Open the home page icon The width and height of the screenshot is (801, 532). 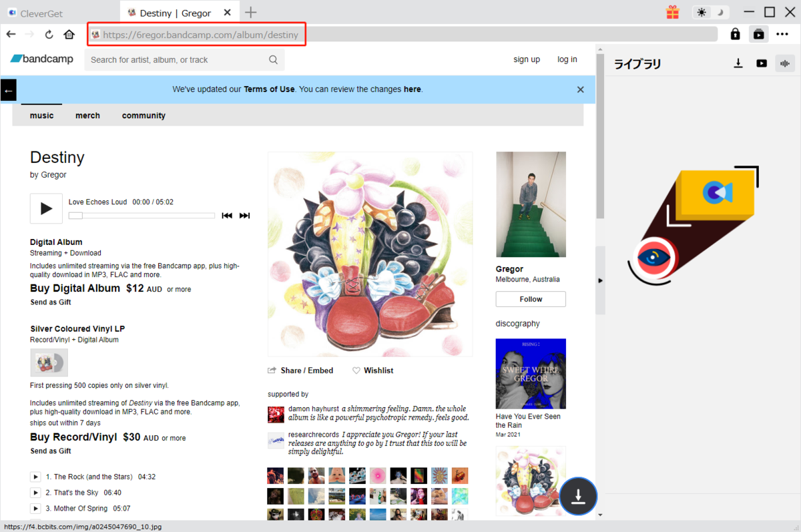[69, 34]
